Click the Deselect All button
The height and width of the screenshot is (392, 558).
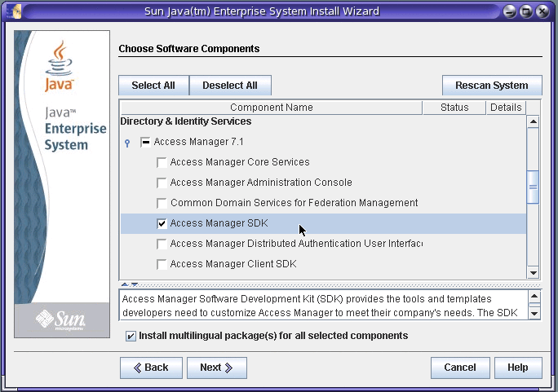230,86
